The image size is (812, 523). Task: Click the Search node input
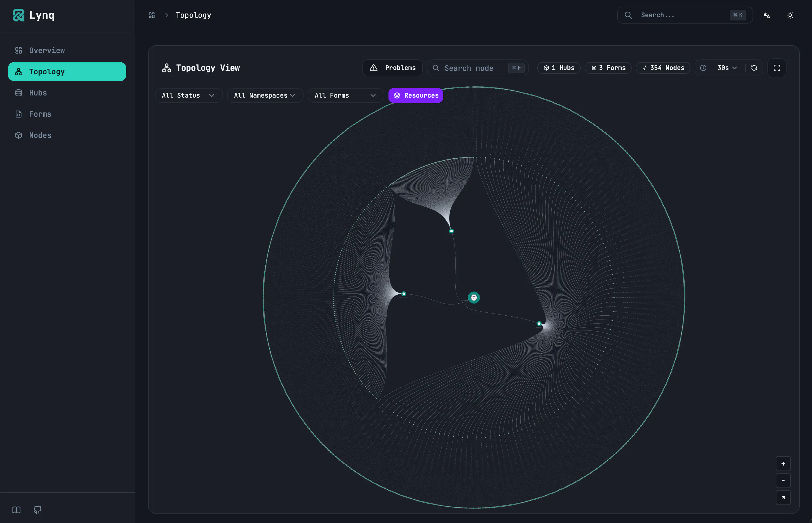478,68
